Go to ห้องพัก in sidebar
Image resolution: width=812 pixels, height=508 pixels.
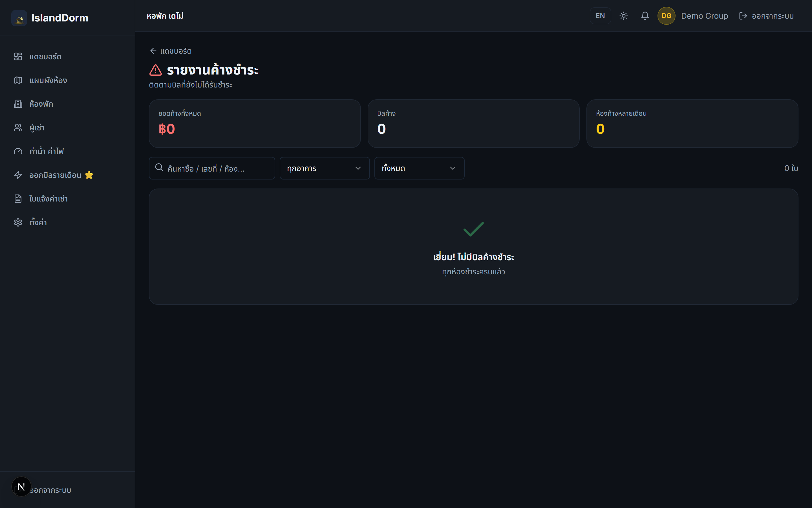(x=67, y=104)
